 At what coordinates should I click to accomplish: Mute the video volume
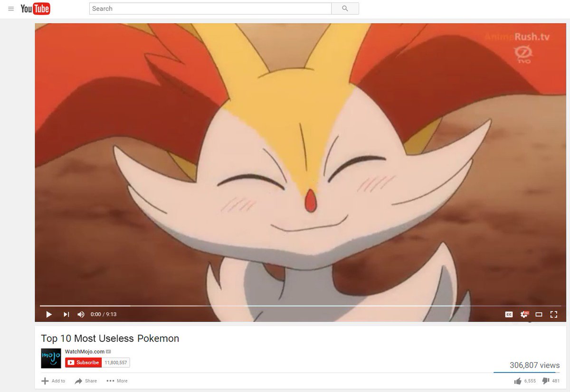pyautogui.click(x=81, y=314)
